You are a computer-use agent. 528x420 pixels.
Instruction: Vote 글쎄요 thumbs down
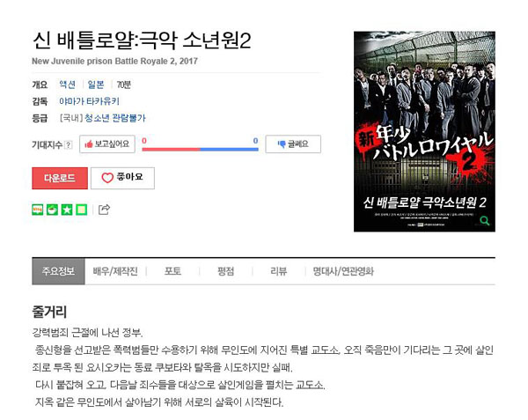(293, 144)
